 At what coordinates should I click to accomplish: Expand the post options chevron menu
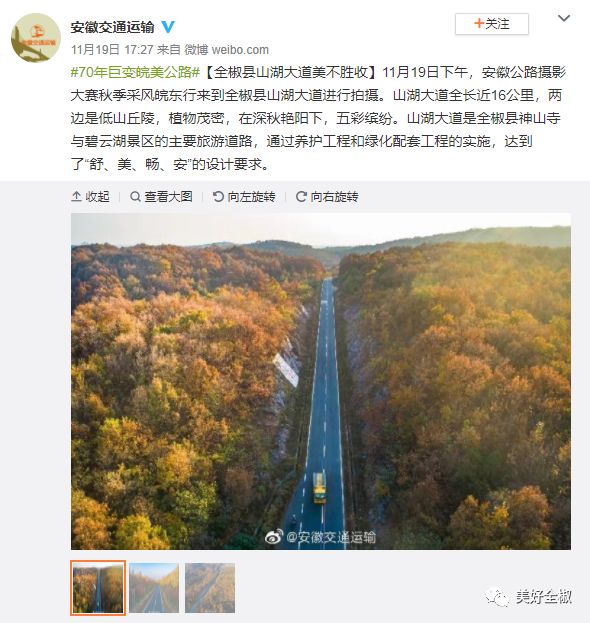point(564,18)
